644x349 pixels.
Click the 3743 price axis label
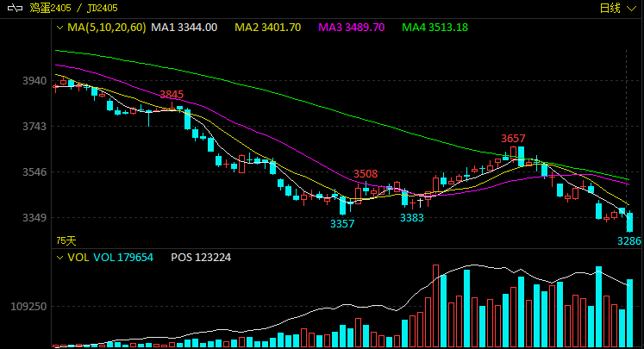34,127
